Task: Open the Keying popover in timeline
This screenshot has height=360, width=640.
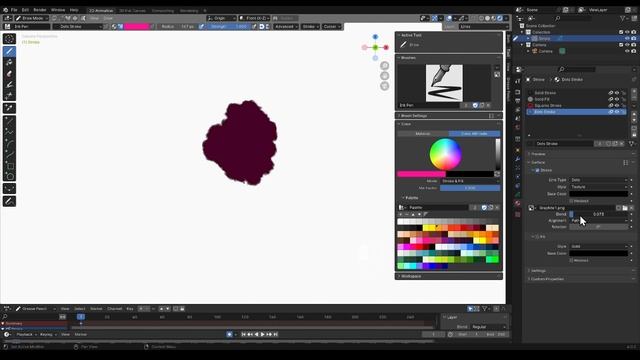Action: click(47, 334)
